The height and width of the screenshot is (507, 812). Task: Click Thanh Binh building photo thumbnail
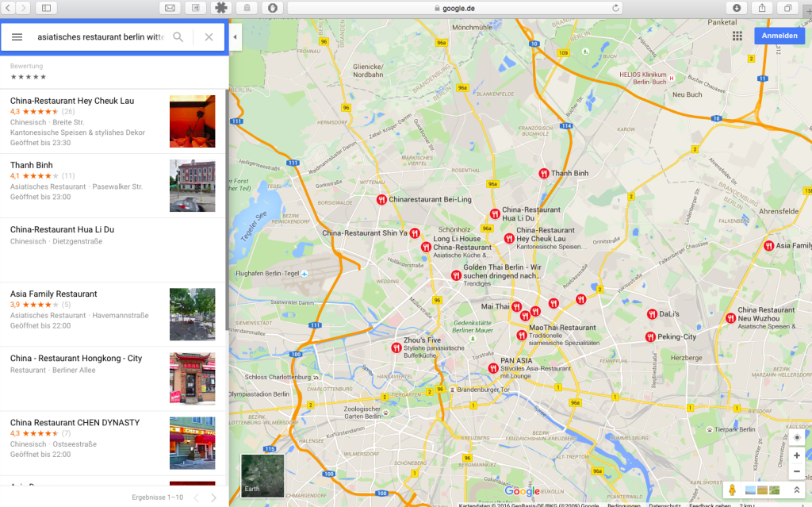[192, 186]
